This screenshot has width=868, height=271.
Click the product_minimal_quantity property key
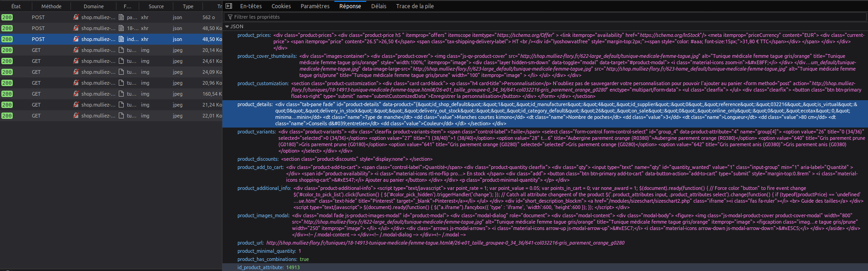[x=267, y=251]
